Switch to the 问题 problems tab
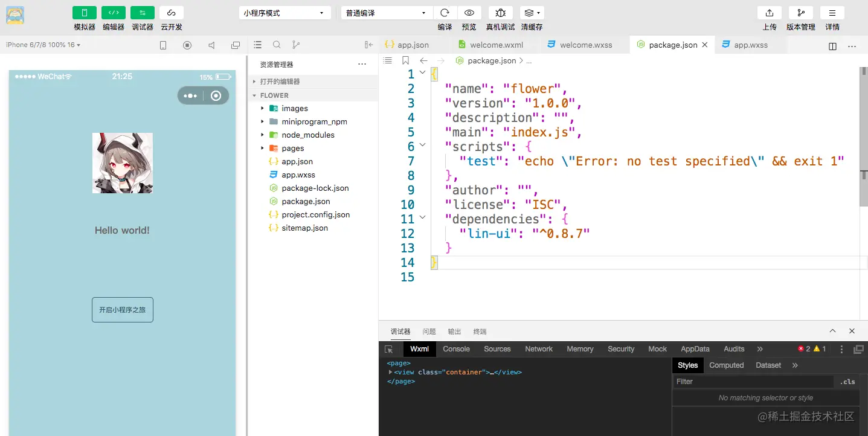The width and height of the screenshot is (868, 436). 429,332
